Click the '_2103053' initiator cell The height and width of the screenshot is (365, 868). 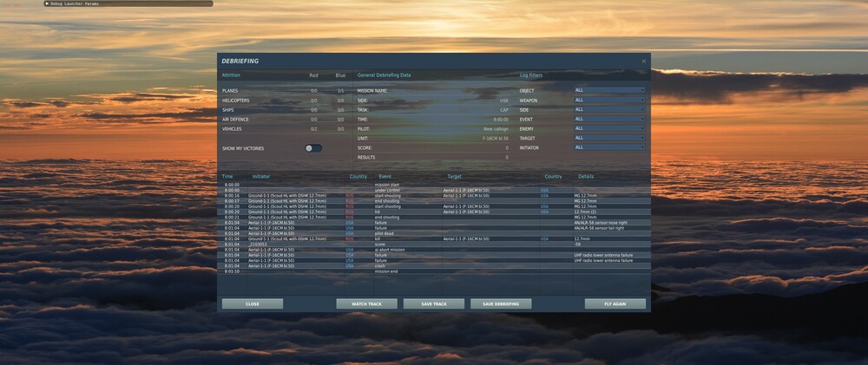tap(258, 244)
